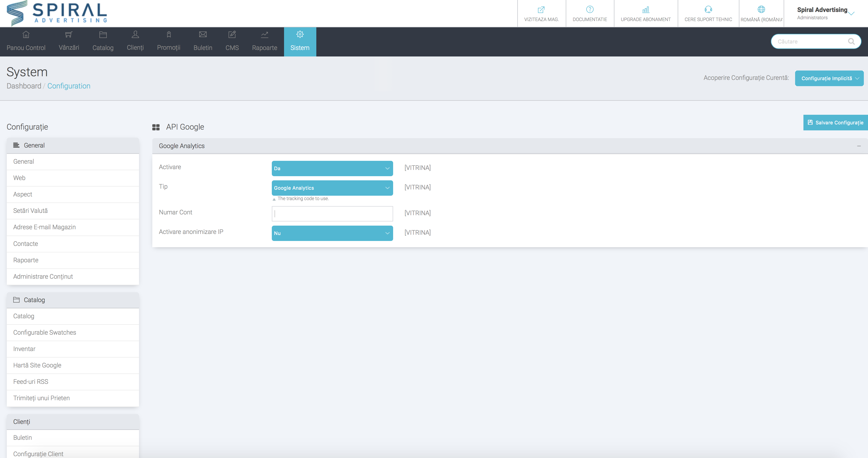Viewport: 868px width, 458px height.
Task: Select Buletin under Clienți sidebar group
Action: [73, 438]
